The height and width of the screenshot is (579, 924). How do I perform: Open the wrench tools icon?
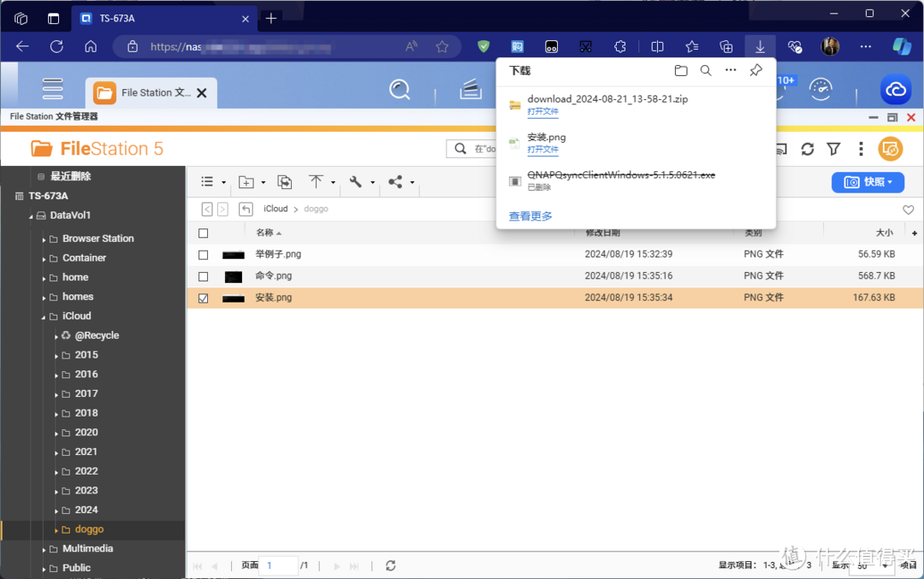click(x=356, y=182)
